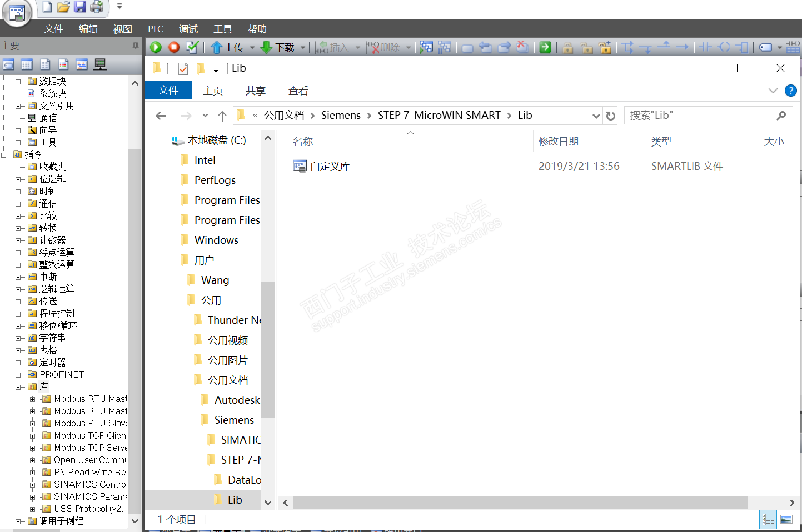Toggle the pin icon on the 主要 panel
The image size is (802, 532).
point(135,46)
